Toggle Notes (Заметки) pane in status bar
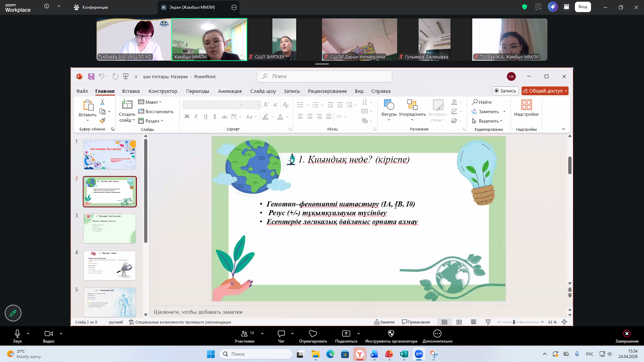The width and height of the screenshot is (644, 362). pos(384,322)
